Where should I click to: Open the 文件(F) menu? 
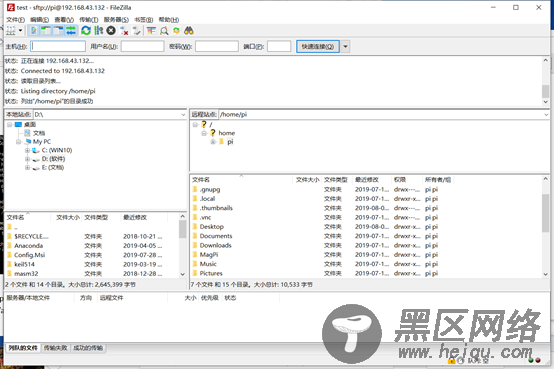16,20
